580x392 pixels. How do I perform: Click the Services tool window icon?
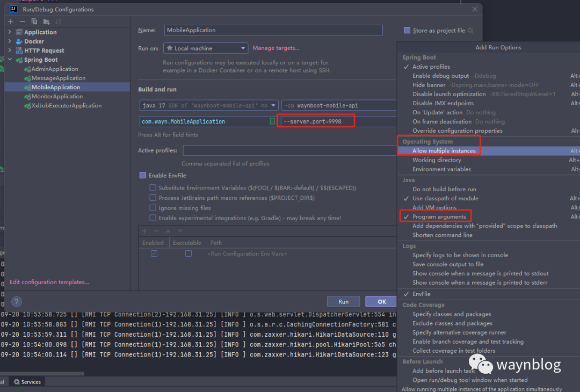click(x=17, y=382)
